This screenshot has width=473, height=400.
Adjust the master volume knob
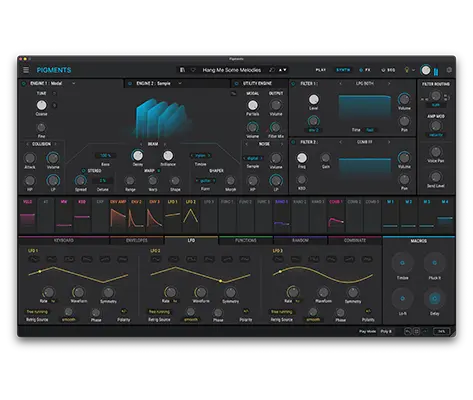[x=426, y=70]
